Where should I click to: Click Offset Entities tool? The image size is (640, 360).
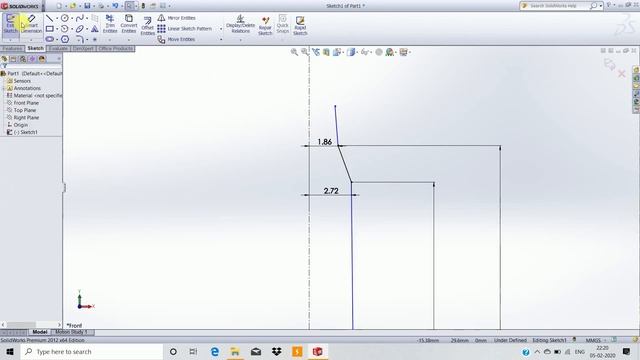tap(147, 26)
